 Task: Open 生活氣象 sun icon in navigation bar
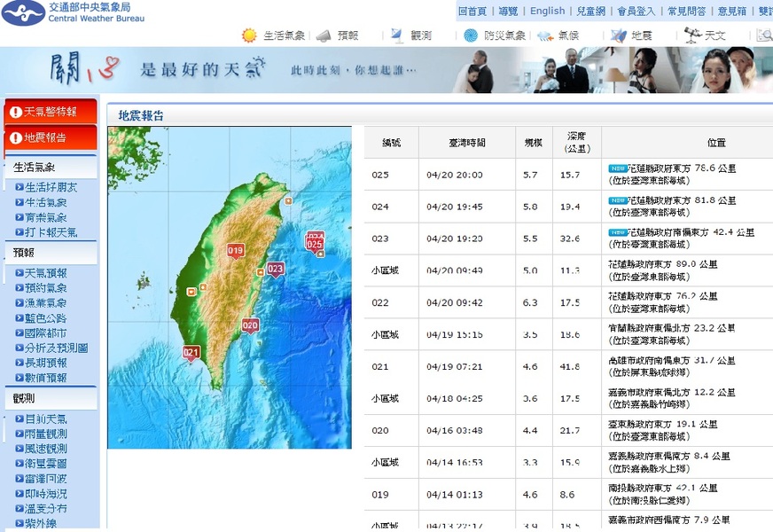pos(250,35)
